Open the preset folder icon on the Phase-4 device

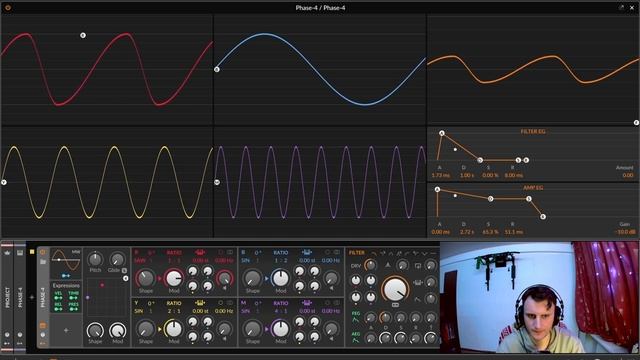[x=43, y=262]
